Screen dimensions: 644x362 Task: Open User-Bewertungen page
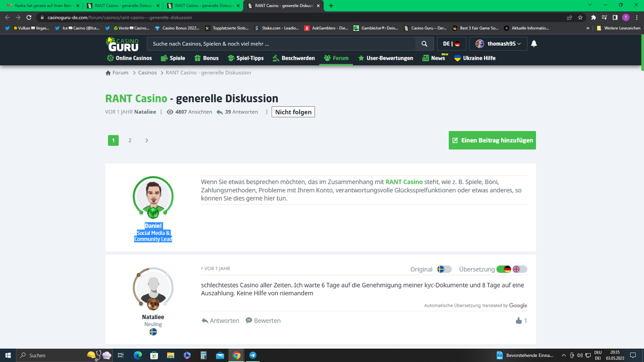pyautogui.click(x=386, y=58)
